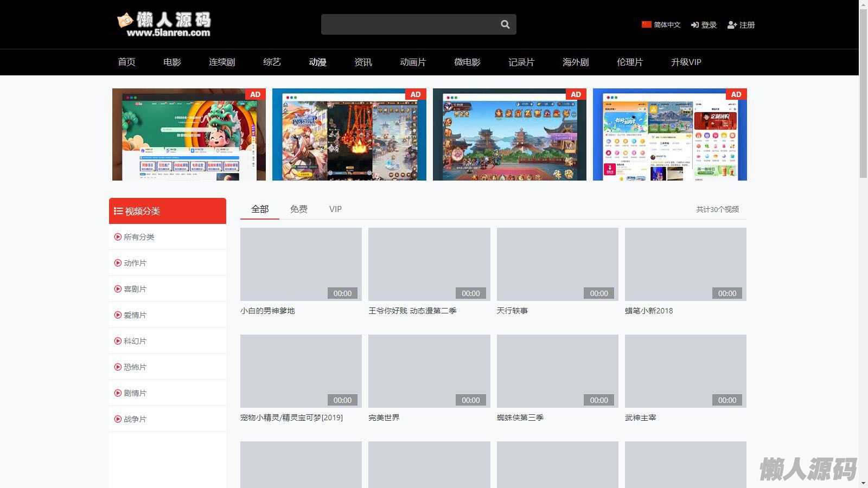The height and width of the screenshot is (488, 868).
Task: Switch to the VIP filter tab
Action: 335,209
